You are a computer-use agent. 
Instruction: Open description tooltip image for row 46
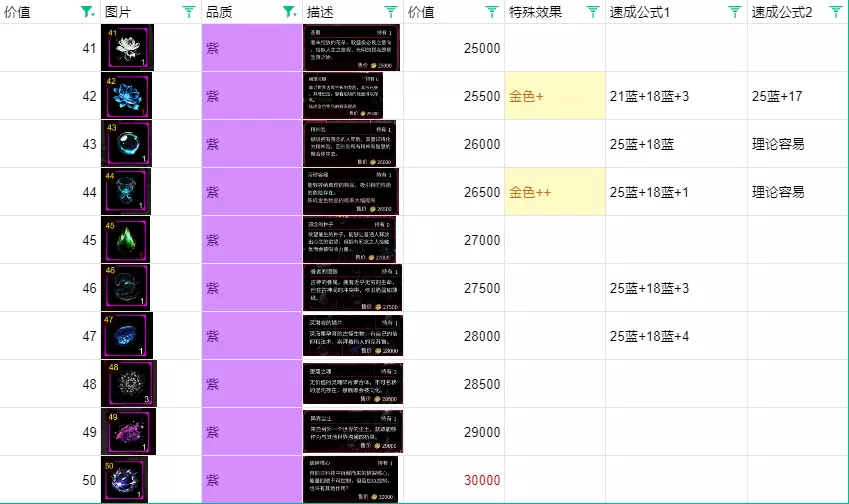point(352,287)
